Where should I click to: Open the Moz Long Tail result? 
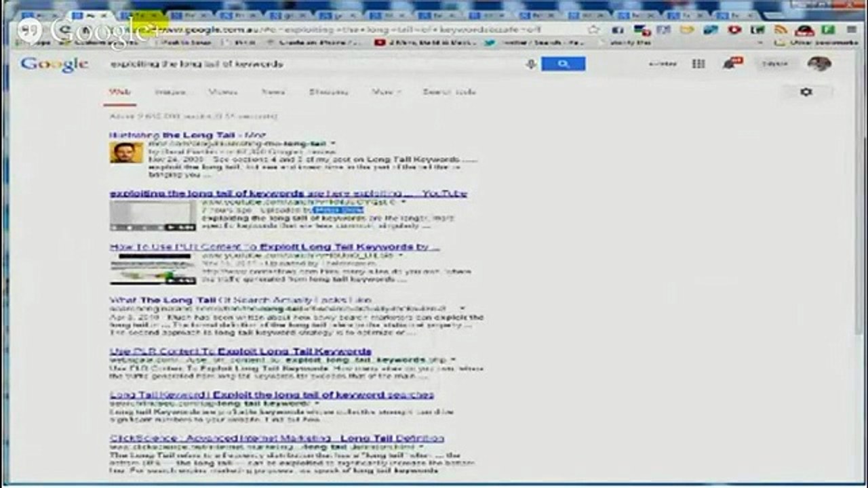point(186,135)
